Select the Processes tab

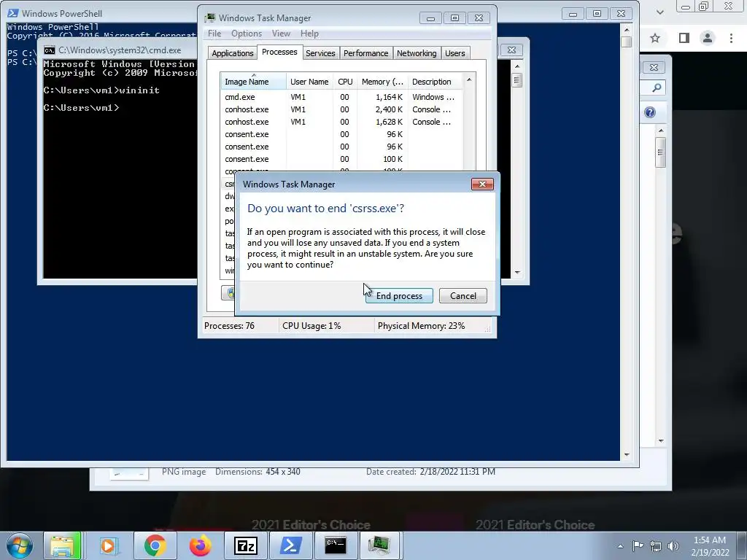tap(279, 52)
